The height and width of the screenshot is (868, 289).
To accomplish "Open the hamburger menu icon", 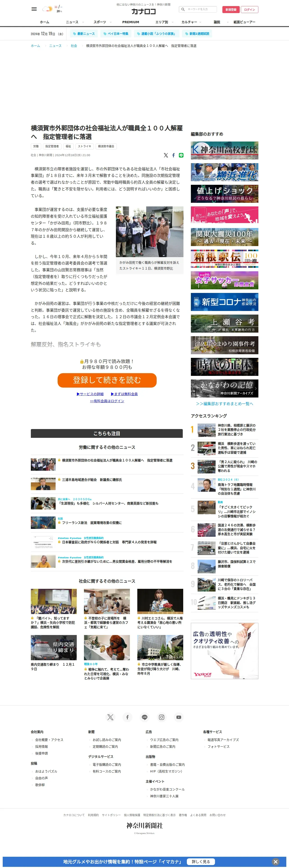I will [x=34, y=9].
